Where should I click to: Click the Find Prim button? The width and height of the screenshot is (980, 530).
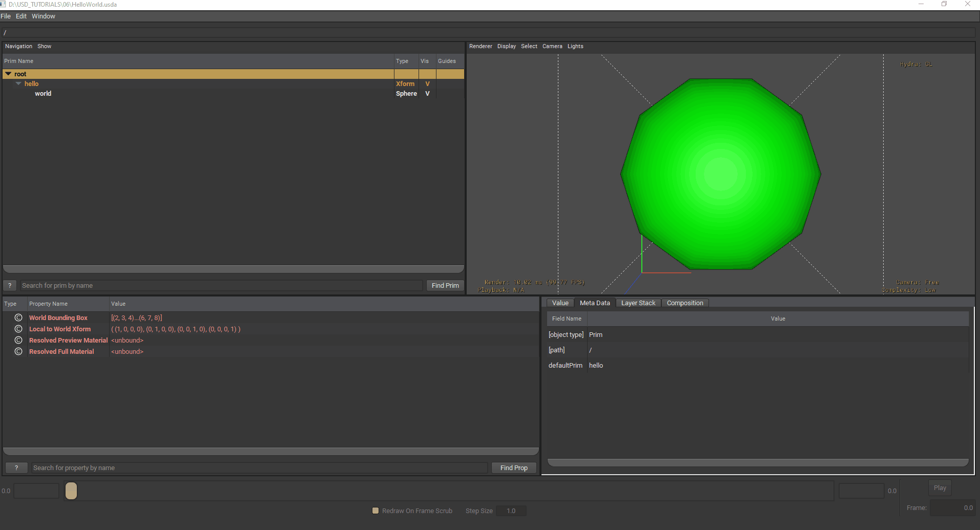(x=445, y=285)
